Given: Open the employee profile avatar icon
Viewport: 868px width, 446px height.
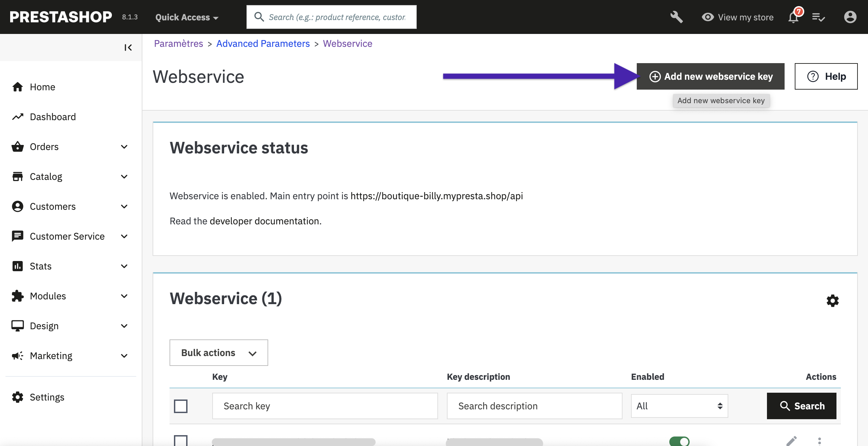Looking at the screenshot, I should pyautogui.click(x=850, y=17).
